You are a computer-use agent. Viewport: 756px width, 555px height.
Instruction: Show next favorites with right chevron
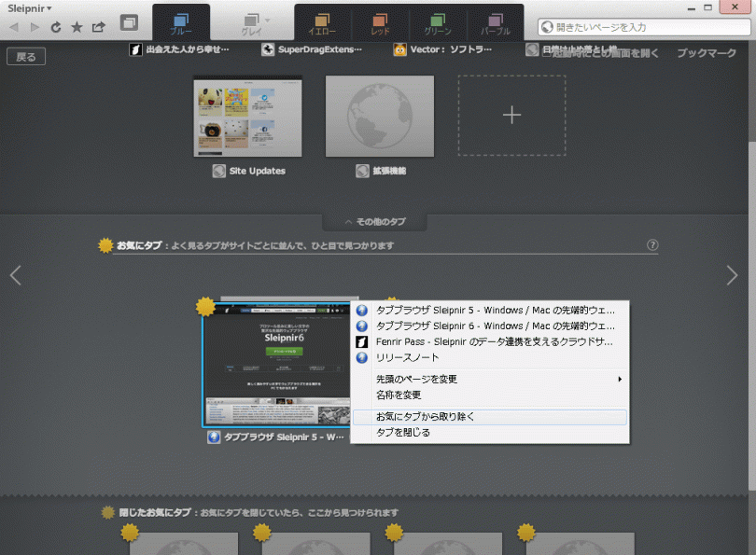[x=732, y=275]
